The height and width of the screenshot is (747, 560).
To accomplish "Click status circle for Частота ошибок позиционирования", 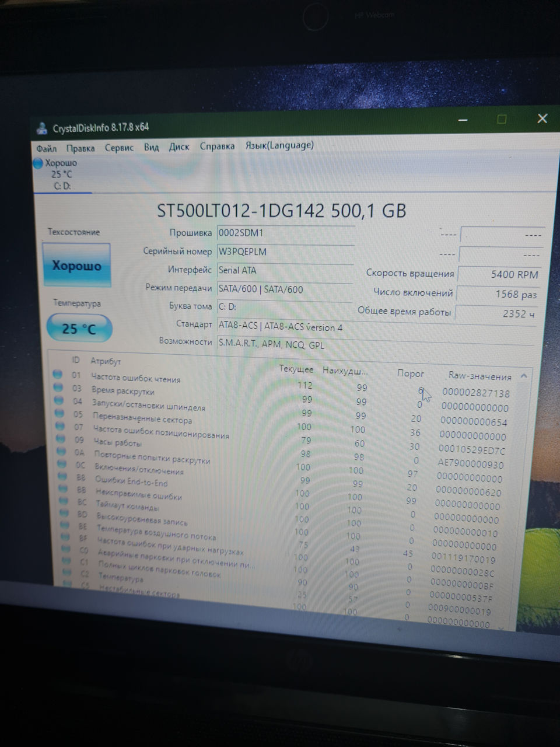I will [60, 426].
